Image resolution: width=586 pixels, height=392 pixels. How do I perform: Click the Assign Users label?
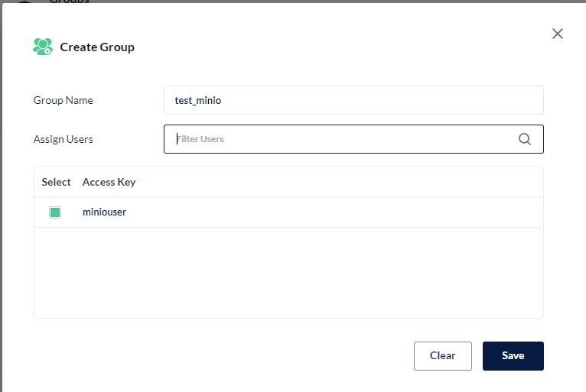coord(63,139)
